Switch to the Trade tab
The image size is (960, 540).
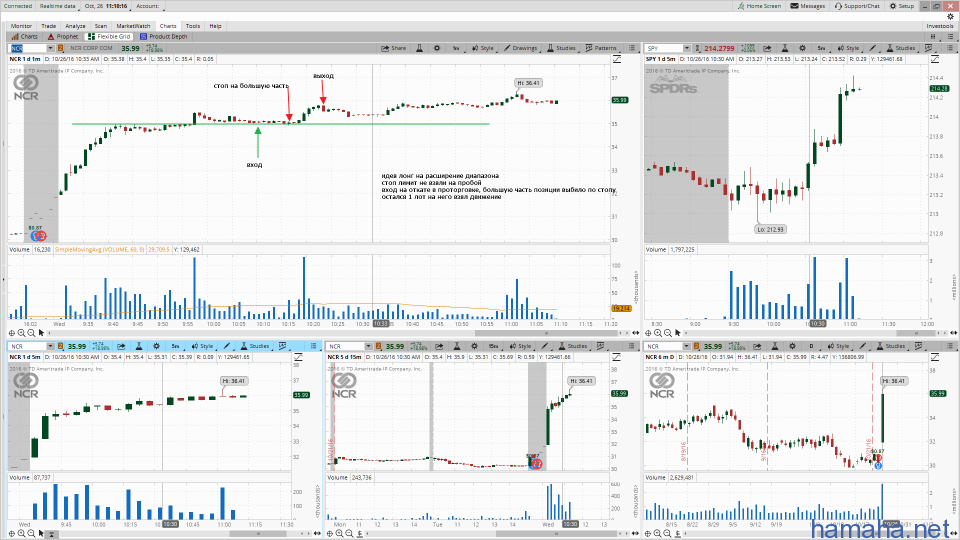pos(48,26)
